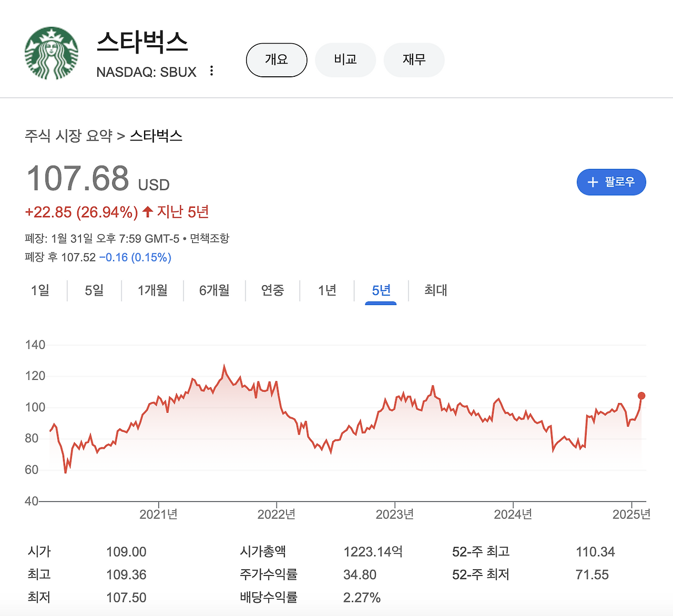Select the 1일 time range
The image size is (673, 616).
coord(40,290)
